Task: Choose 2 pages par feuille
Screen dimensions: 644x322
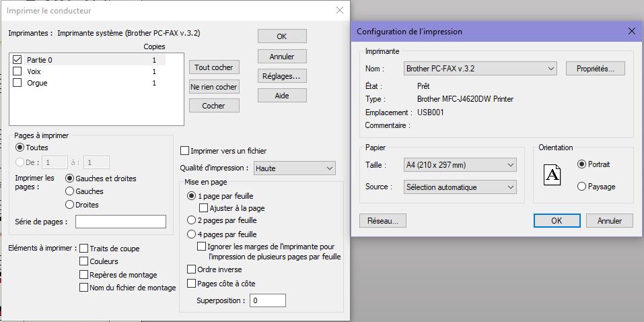Action: coord(191,220)
